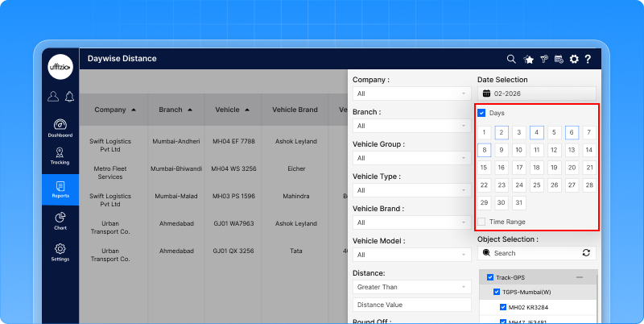Open the user profile icon

point(53,97)
